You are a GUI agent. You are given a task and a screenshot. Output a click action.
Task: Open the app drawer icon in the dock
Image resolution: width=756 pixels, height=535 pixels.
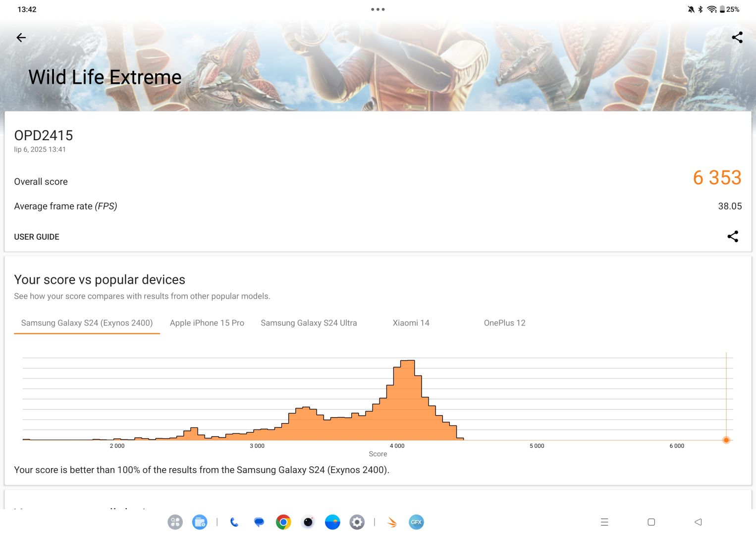coord(175,522)
